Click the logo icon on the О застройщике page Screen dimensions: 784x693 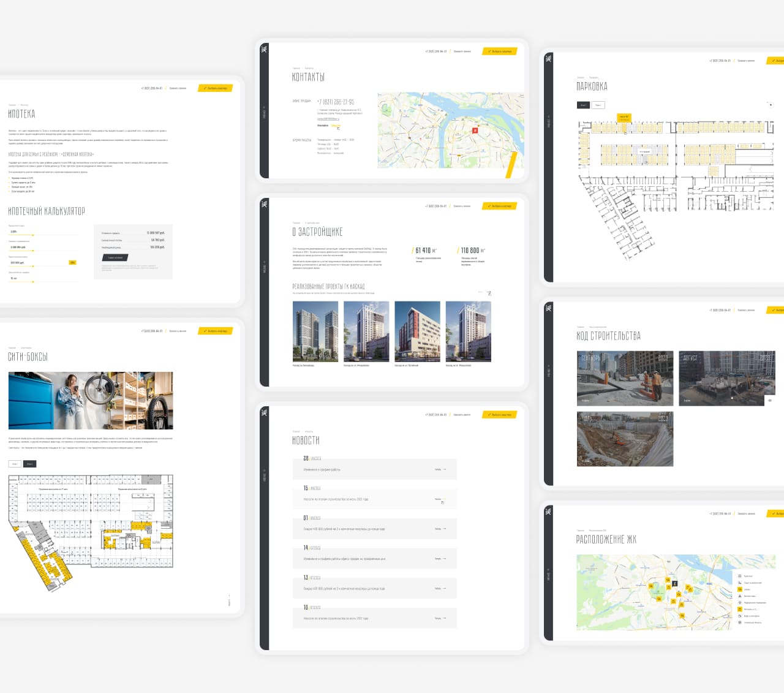[264, 204]
